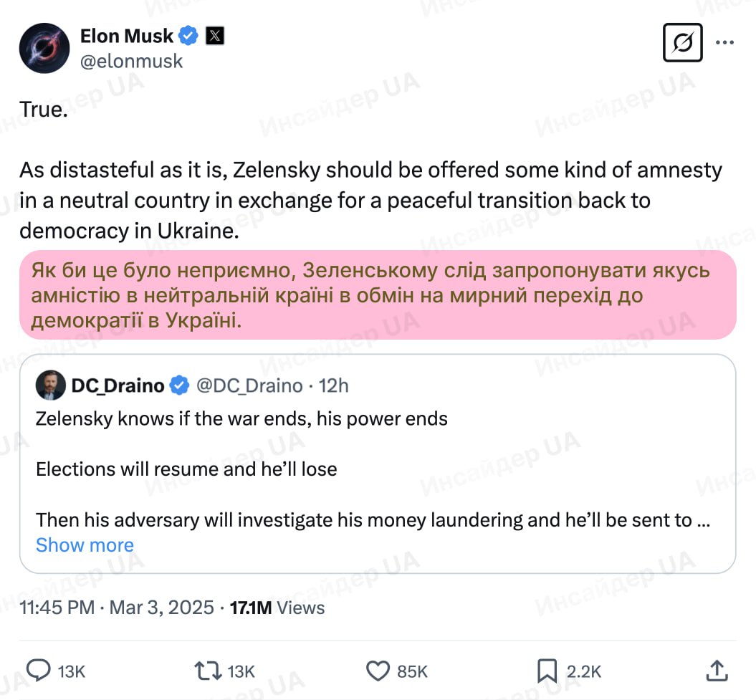Open the @elonmusk handle link
756x700 pixels.
(131, 61)
